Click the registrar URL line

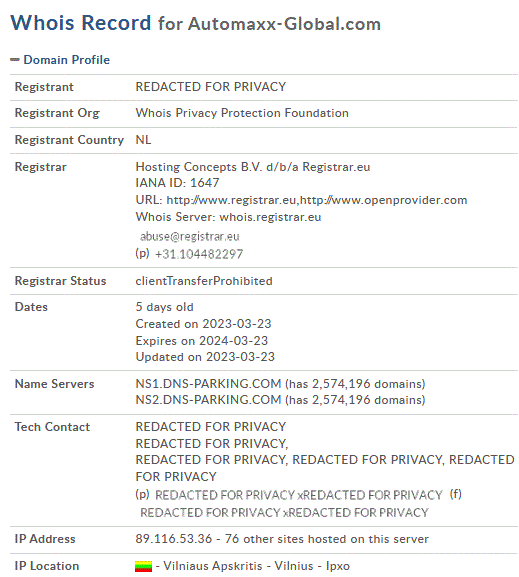(x=301, y=200)
